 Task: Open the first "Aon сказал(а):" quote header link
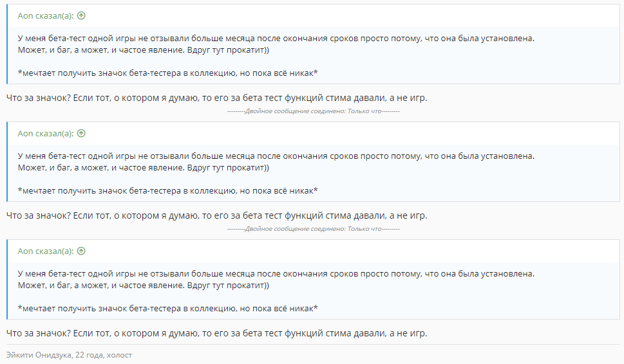click(x=45, y=16)
